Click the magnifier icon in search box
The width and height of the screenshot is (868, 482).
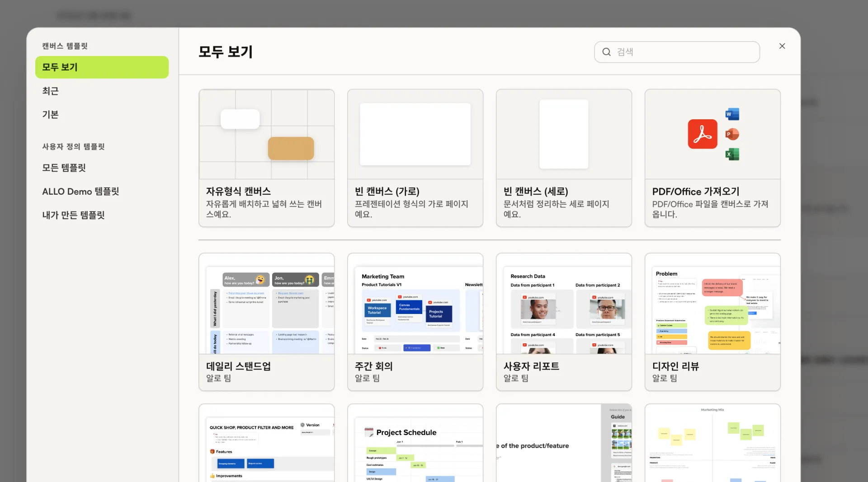(x=606, y=52)
